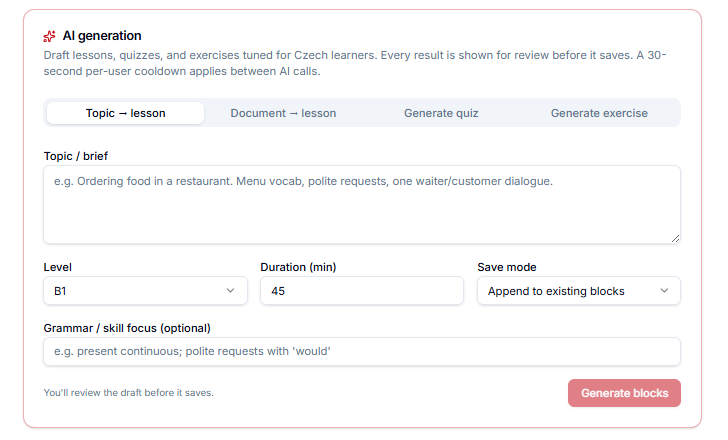Click the 'Grammar / skill focus (optional)' label
Viewport: 728px width, 440px height.
tap(127, 328)
